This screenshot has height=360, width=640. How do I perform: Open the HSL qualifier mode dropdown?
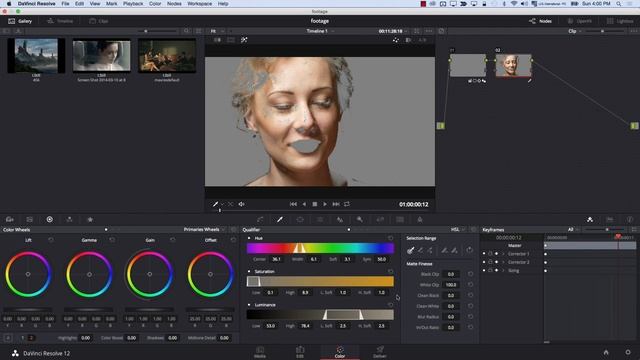pyautogui.click(x=458, y=230)
